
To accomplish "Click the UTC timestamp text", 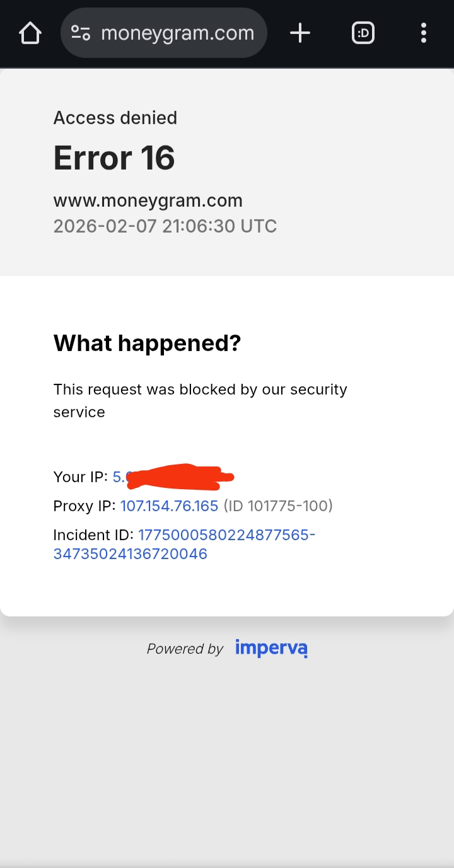I will tap(165, 226).
